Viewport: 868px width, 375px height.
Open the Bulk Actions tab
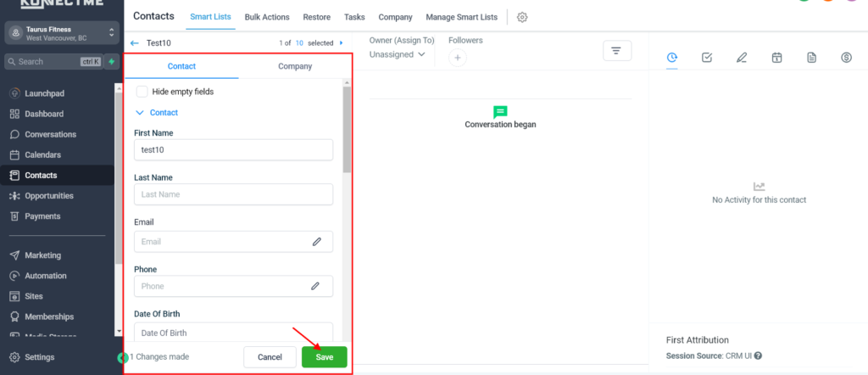pos(266,17)
